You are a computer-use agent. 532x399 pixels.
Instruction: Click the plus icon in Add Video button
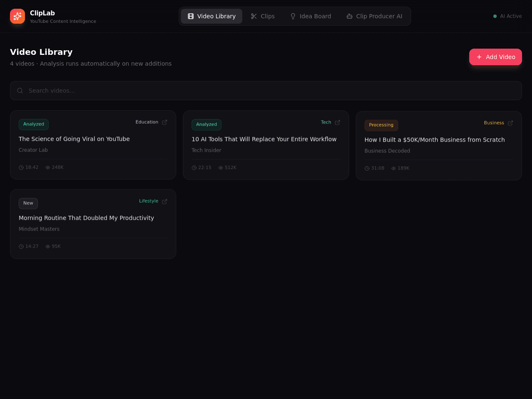pos(479,57)
